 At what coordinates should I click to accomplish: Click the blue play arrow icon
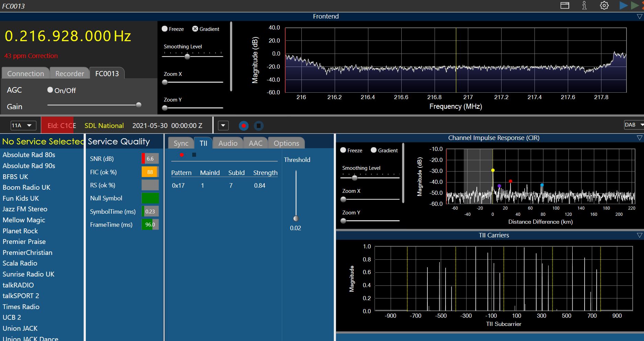coord(623,5)
